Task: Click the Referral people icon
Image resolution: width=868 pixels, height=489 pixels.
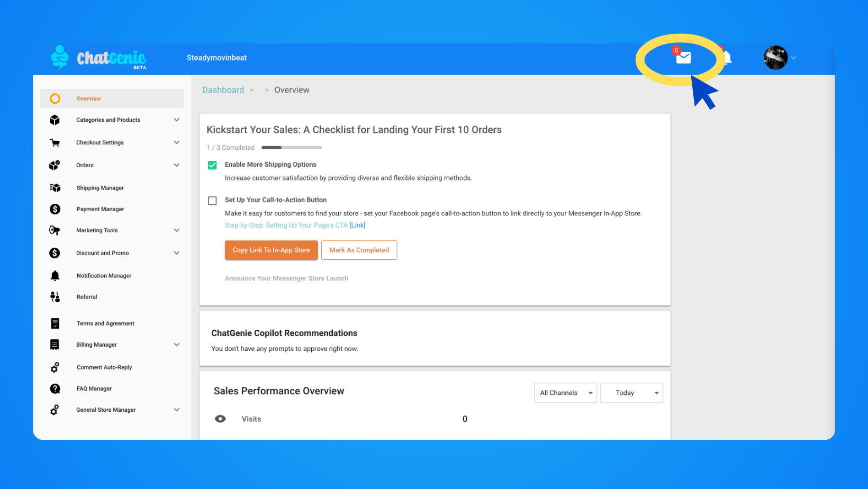Action: click(55, 297)
